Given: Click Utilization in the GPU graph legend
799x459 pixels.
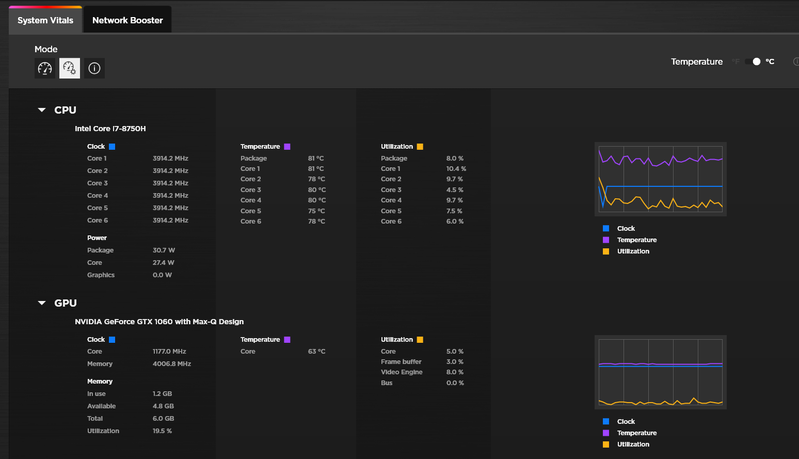Looking at the screenshot, I should tap(633, 444).
